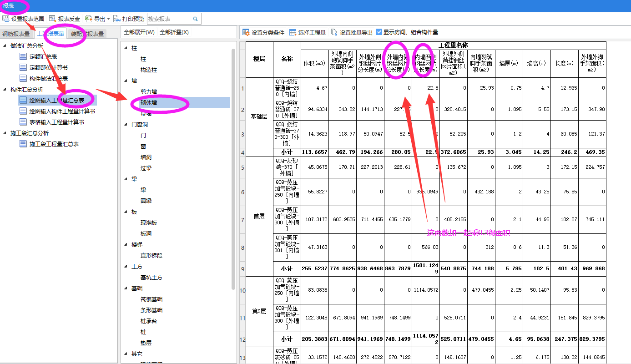
Task: Toggle the 显示房间、组合构件量 checkbox
Action: tap(379, 32)
